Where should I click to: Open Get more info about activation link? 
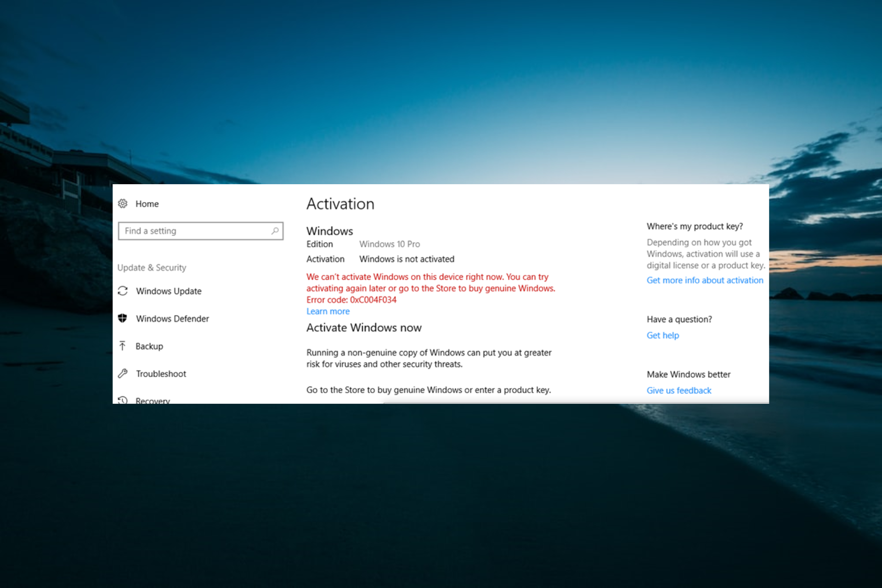click(705, 280)
